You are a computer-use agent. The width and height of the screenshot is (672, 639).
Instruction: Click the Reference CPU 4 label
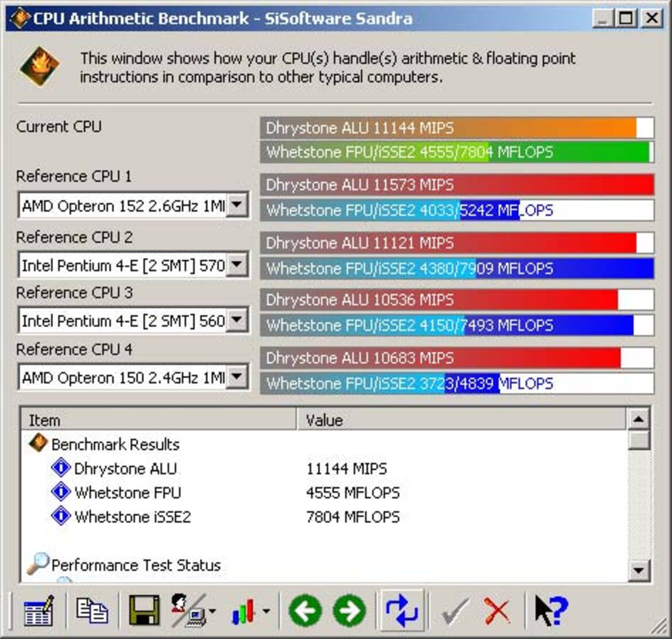[74, 349]
